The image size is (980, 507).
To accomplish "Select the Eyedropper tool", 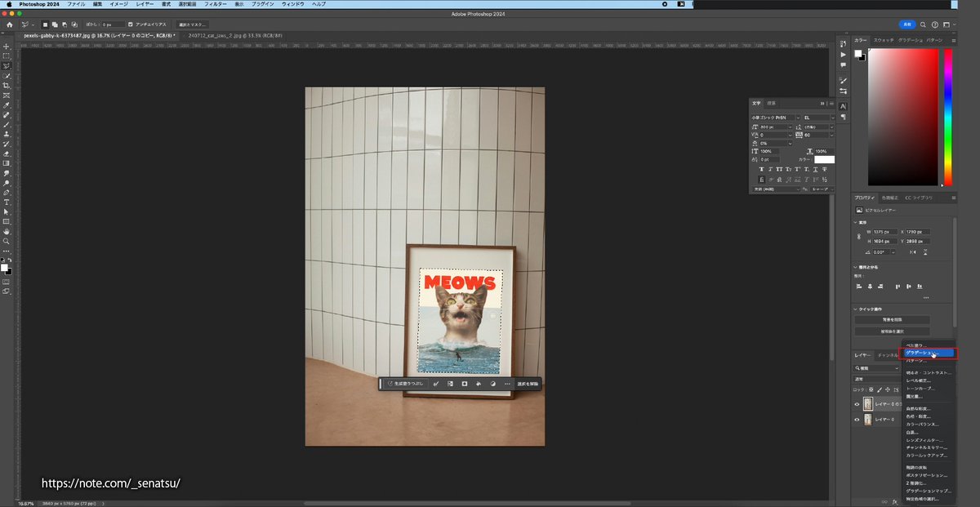I will pyautogui.click(x=7, y=105).
